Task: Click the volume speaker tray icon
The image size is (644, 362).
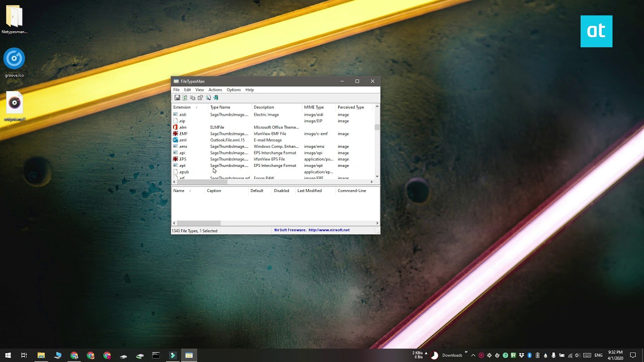Action: (x=577, y=355)
